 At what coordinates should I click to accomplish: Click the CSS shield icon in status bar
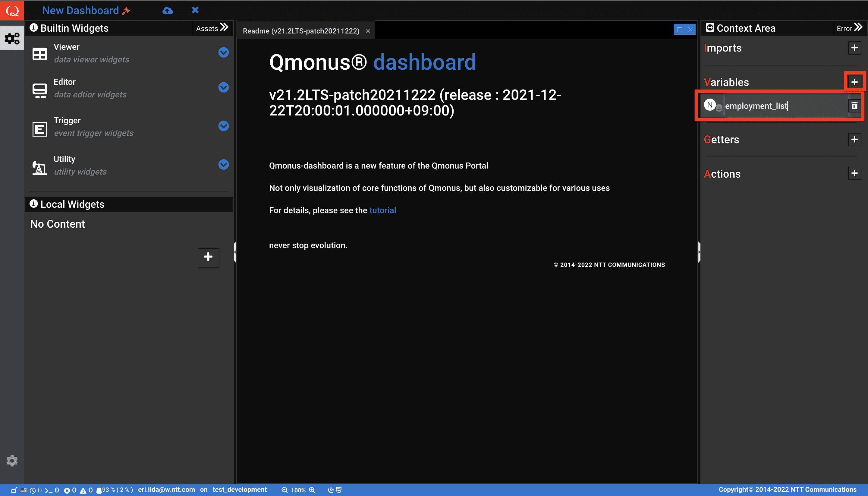339,490
